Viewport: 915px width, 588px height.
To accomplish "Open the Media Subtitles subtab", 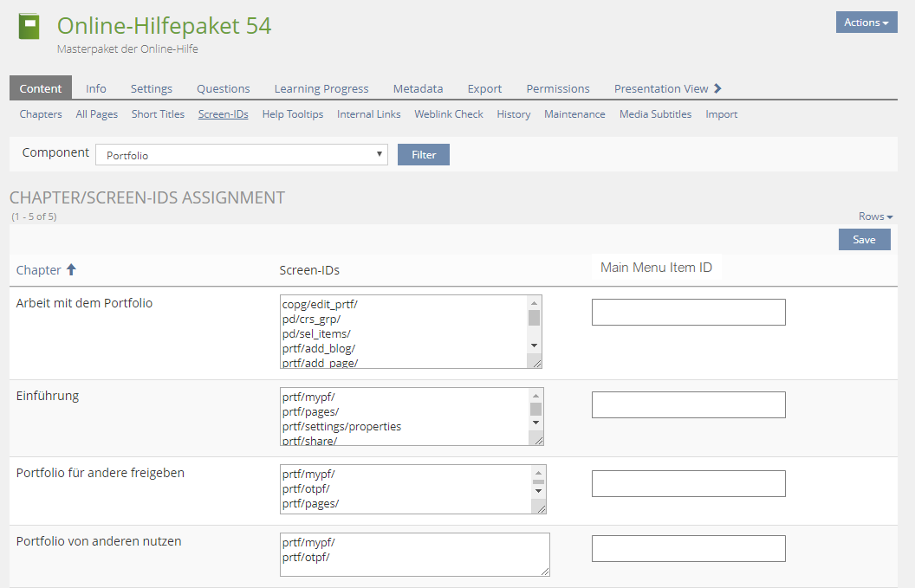I will tap(655, 114).
